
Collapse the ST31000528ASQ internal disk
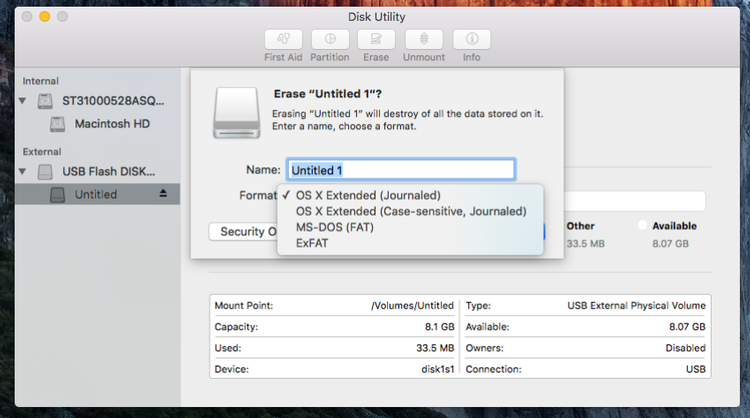click(23, 101)
